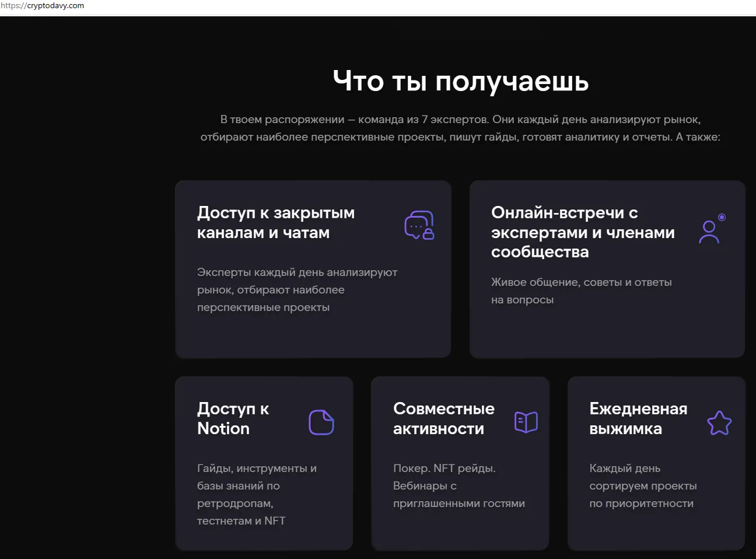Click heading Онлайн-встречи с экспертами и членами сообщества
The width and height of the screenshot is (756, 559).
click(583, 232)
